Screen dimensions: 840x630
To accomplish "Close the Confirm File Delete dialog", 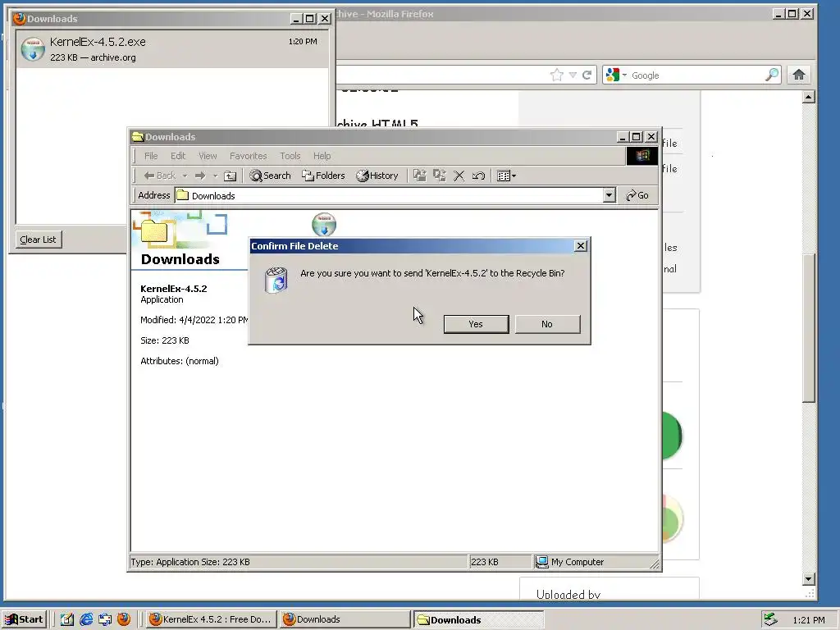I will 580,246.
